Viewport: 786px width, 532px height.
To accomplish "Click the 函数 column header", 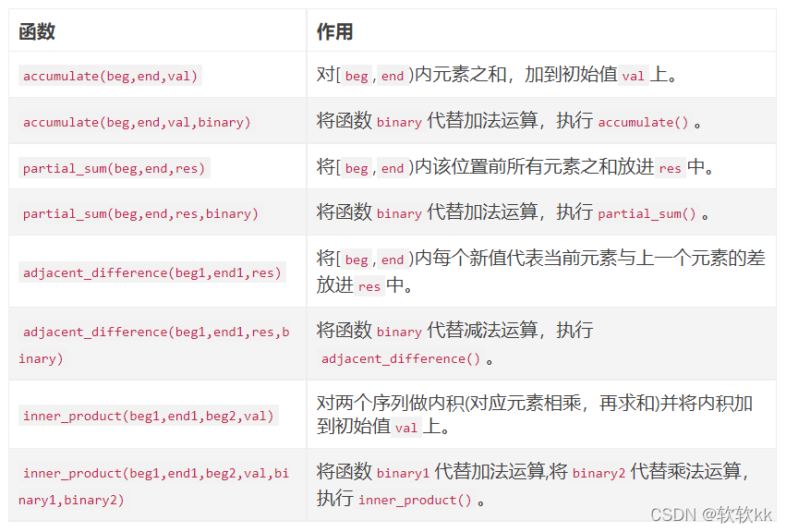I will [37, 31].
